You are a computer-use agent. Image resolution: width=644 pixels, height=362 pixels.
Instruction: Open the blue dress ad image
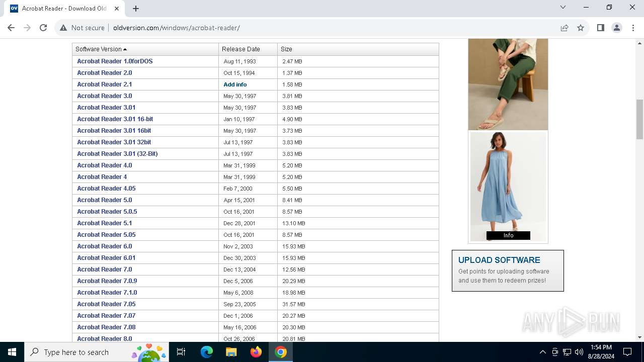click(508, 187)
